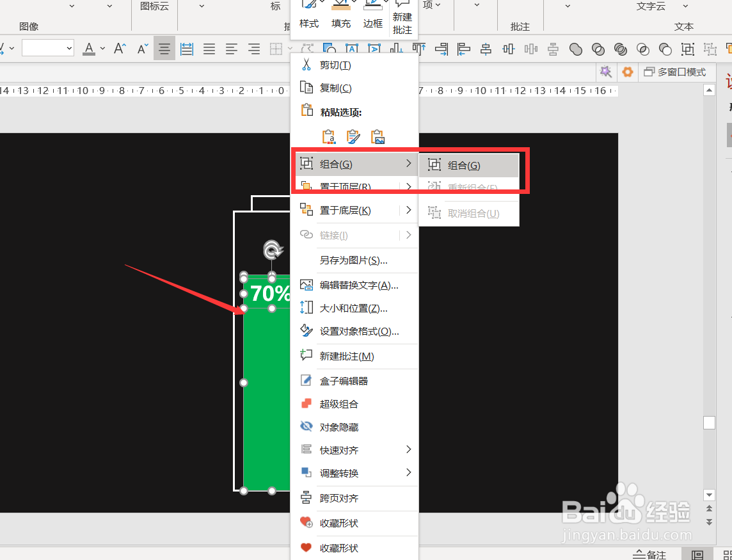Click the align text left icon
Viewport: 732px width, 560px height.
(x=231, y=49)
